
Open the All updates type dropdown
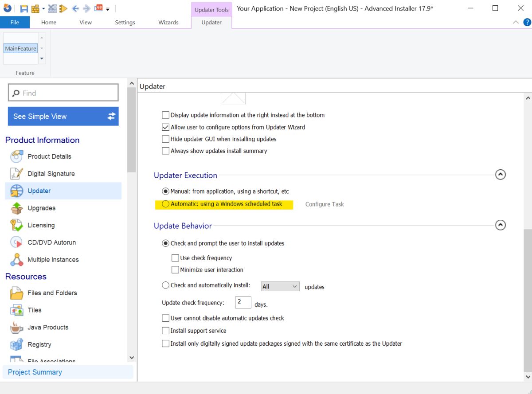280,286
